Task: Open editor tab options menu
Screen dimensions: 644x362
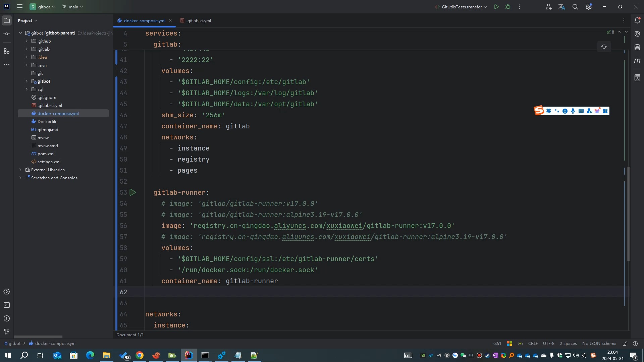Action: tap(624, 20)
